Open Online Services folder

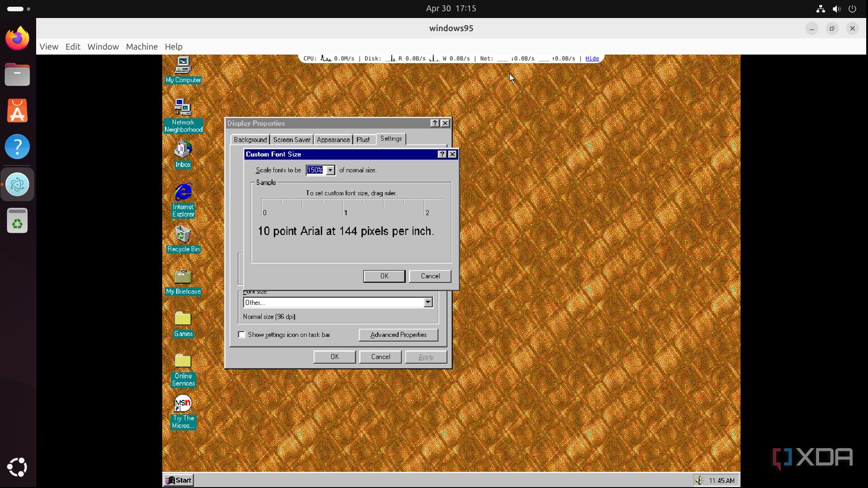click(183, 370)
